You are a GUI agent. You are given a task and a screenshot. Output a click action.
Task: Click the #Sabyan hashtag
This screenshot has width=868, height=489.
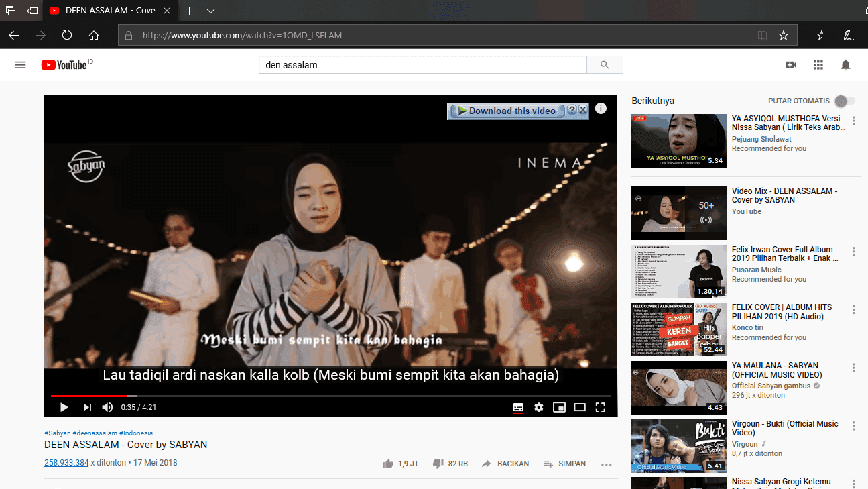pyautogui.click(x=57, y=433)
